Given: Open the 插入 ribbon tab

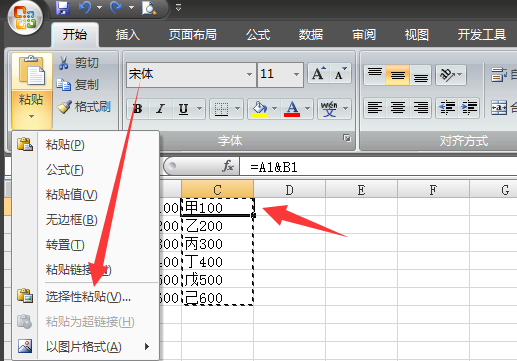Looking at the screenshot, I should [128, 34].
